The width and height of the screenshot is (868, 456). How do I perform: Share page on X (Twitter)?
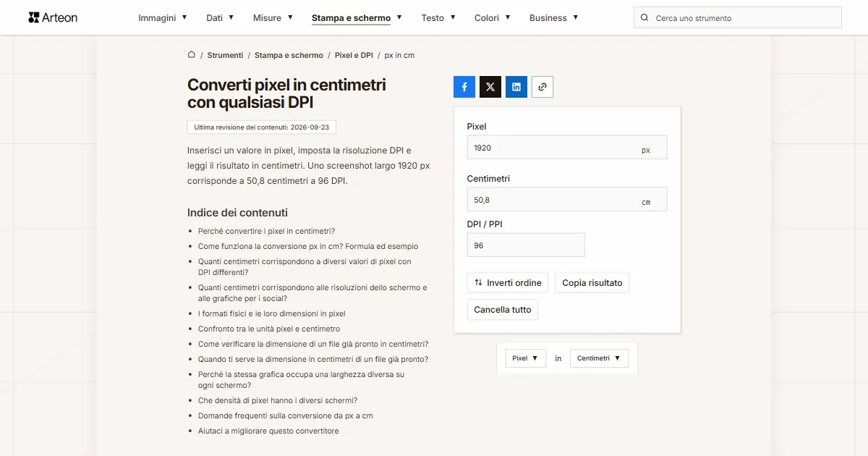(490, 87)
